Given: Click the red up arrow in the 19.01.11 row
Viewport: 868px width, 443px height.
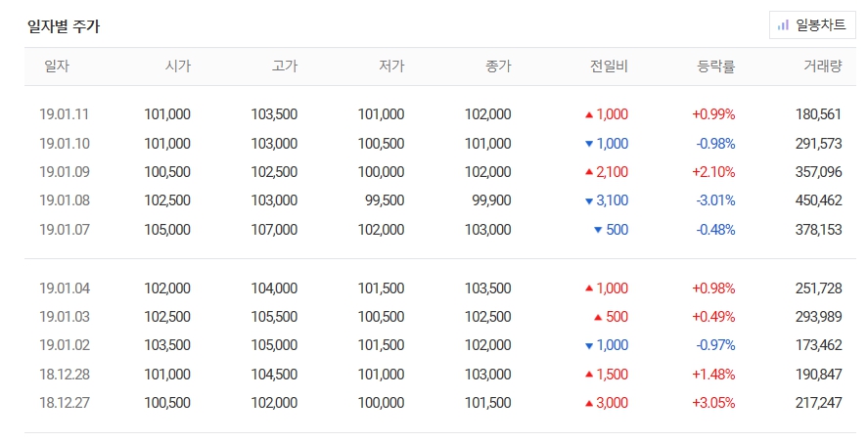Looking at the screenshot, I should click(589, 115).
